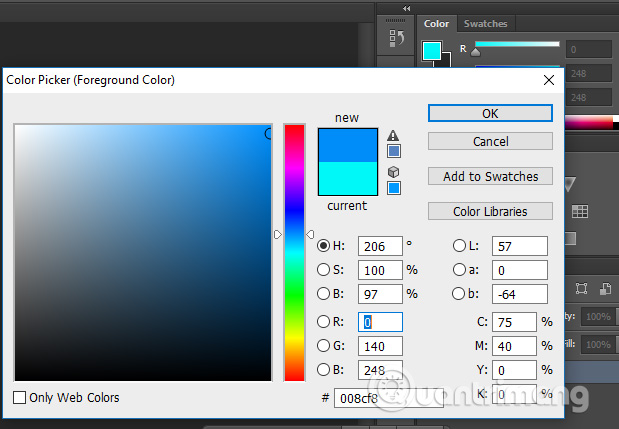Click Add to Swatches button
This screenshot has height=429, width=619.
(x=490, y=176)
